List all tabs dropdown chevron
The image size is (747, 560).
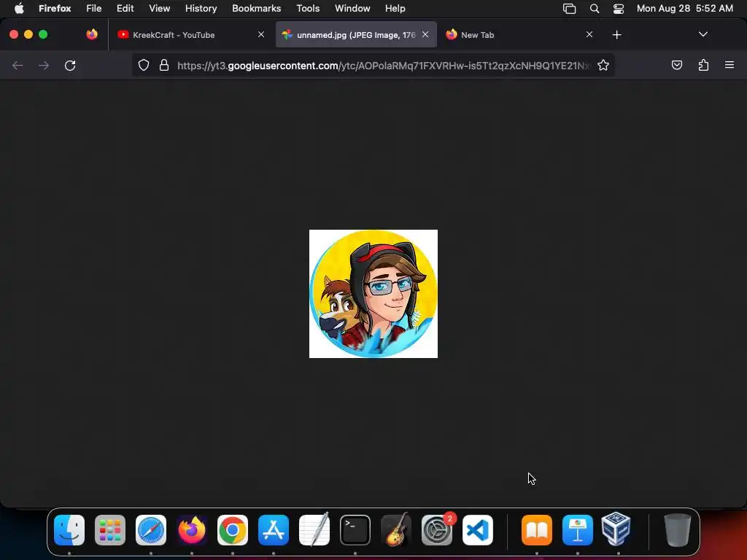(703, 34)
